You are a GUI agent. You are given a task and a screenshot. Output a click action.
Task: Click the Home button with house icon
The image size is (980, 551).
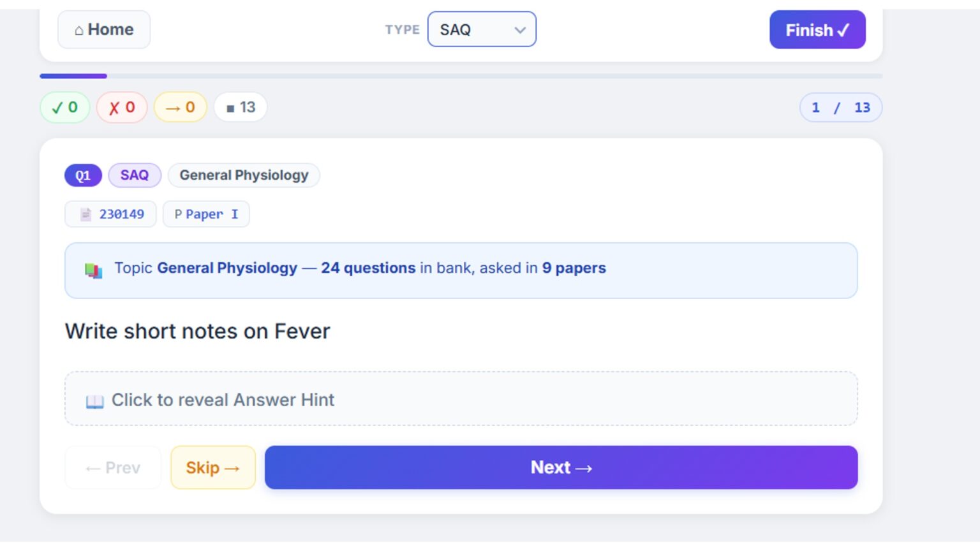[104, 29]
